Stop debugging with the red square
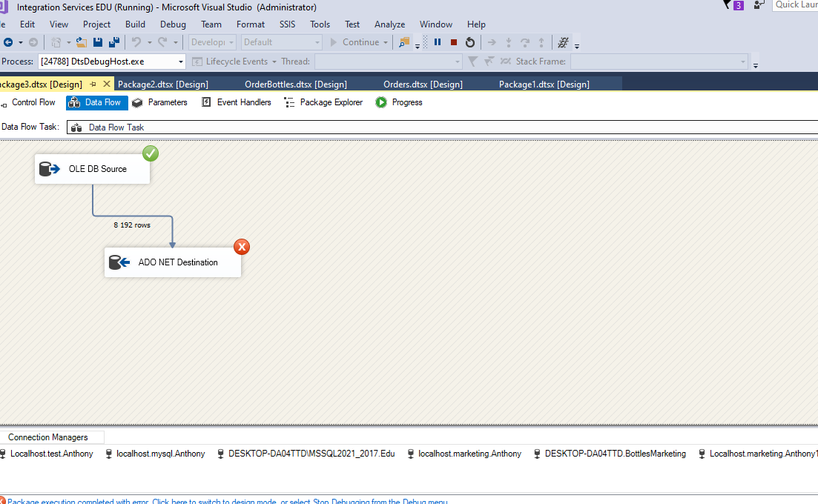The image size is (818, 504). point(454,42)
